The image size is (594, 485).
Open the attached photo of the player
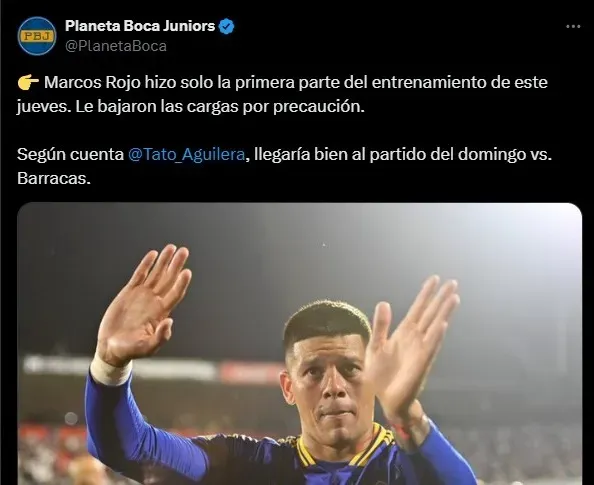[x=299, y=344]
